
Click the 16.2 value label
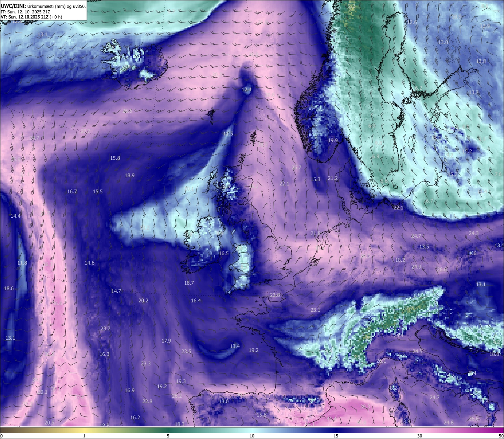(135, 418)
